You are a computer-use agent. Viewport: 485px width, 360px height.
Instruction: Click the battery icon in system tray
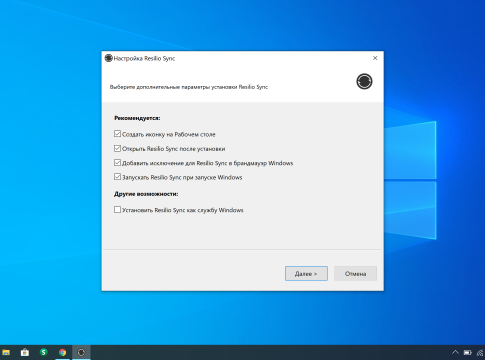[467, 352]
